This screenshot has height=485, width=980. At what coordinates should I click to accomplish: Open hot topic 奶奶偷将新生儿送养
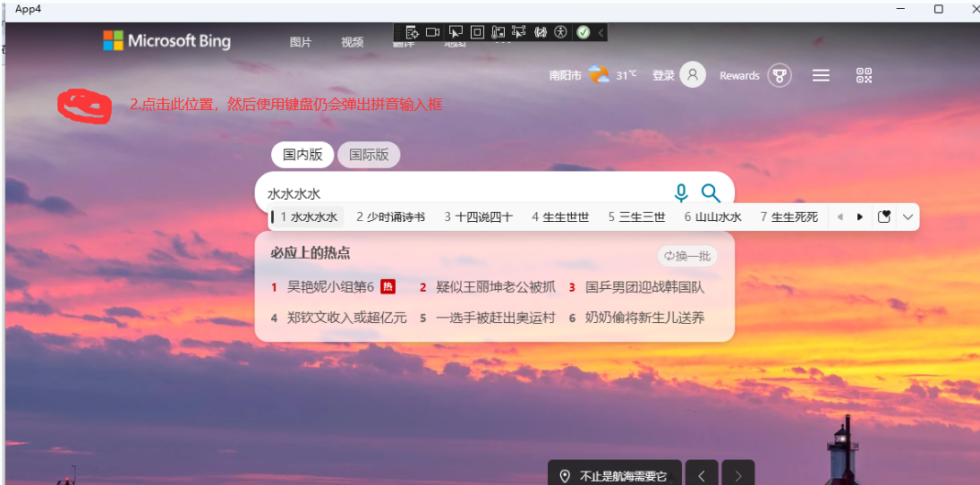coord(645,319)
